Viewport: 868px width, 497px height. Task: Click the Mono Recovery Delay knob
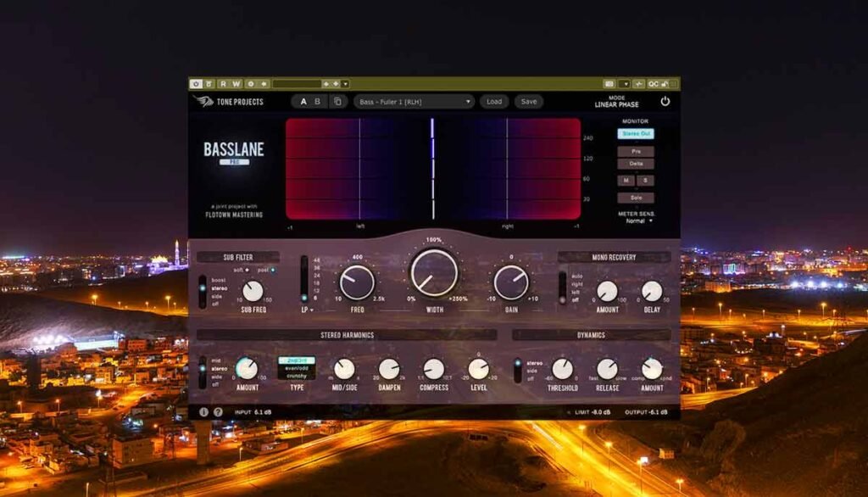click(x=652, y=291)
